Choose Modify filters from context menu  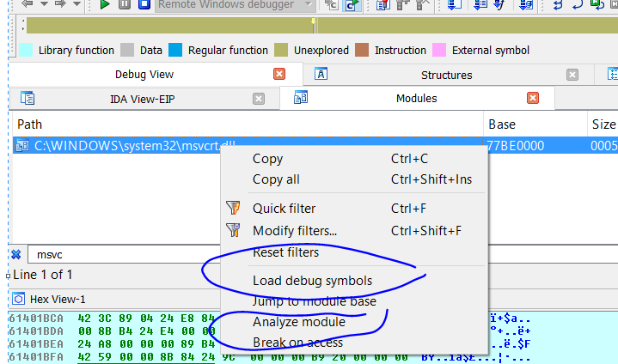(294, 230)
